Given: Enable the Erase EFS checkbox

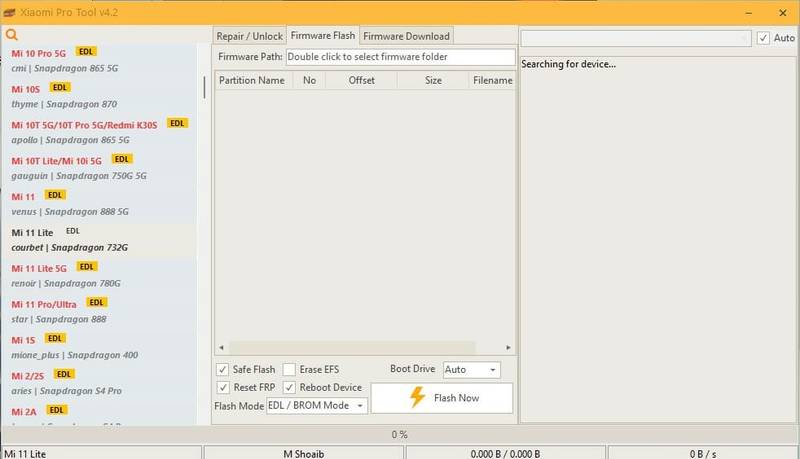Looking at the screenshot, I should [289, 369].
